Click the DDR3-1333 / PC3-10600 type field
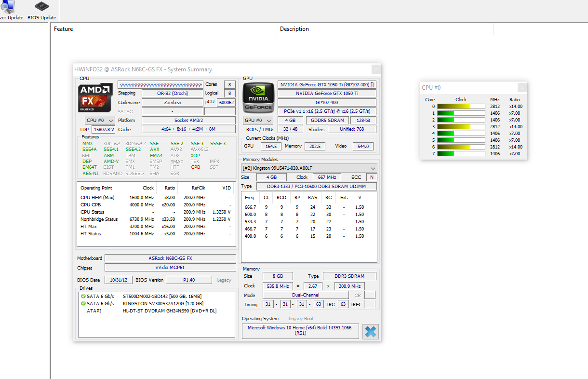 316,186
